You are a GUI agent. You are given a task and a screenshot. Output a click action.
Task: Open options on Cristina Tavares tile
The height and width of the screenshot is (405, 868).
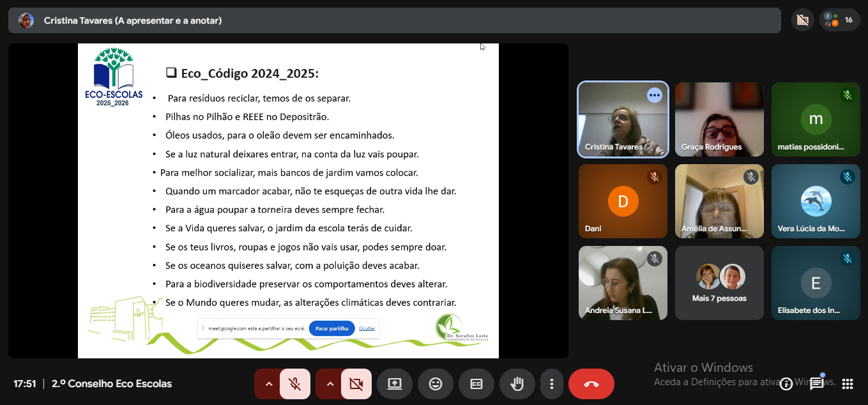pyautogui.click(x=654, y=95)
